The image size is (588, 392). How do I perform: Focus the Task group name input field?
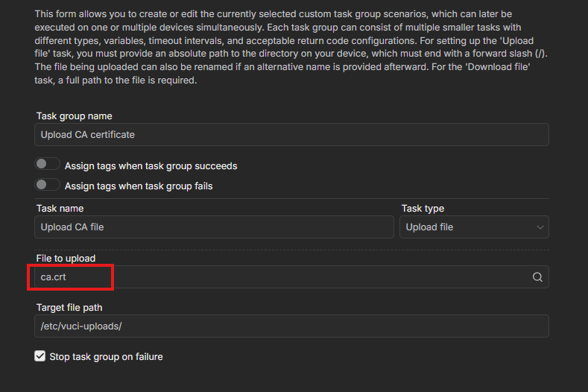[291, 135]
